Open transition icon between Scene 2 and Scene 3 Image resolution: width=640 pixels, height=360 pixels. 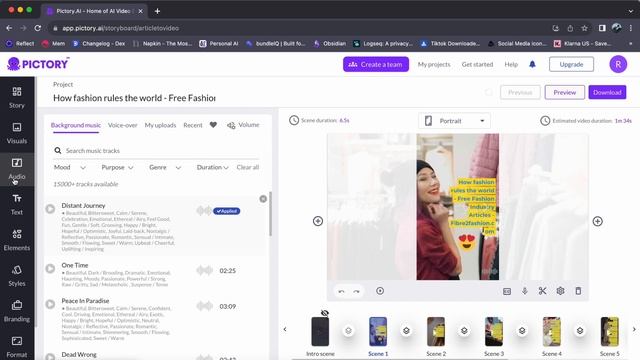tap(464, 331)
